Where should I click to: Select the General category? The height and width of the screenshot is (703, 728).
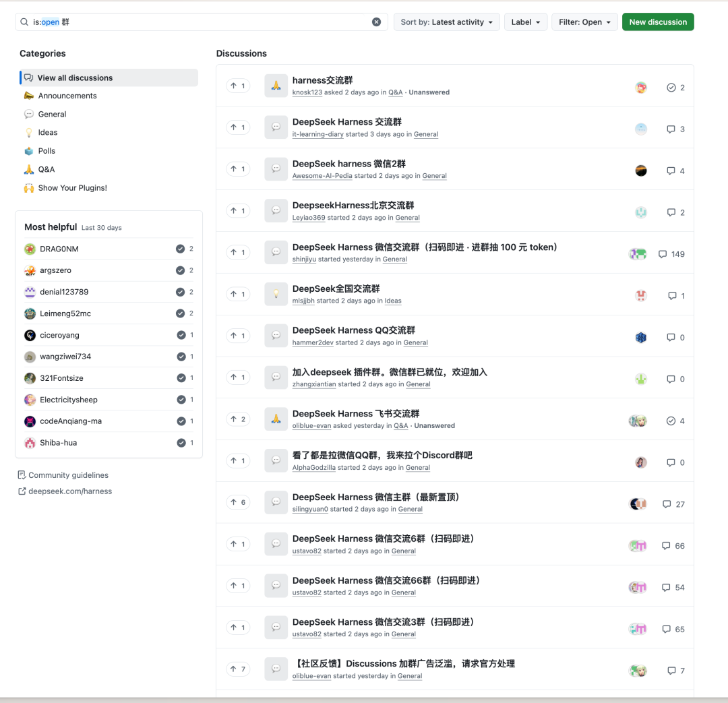pyautogui.click(x=52, y=114)
